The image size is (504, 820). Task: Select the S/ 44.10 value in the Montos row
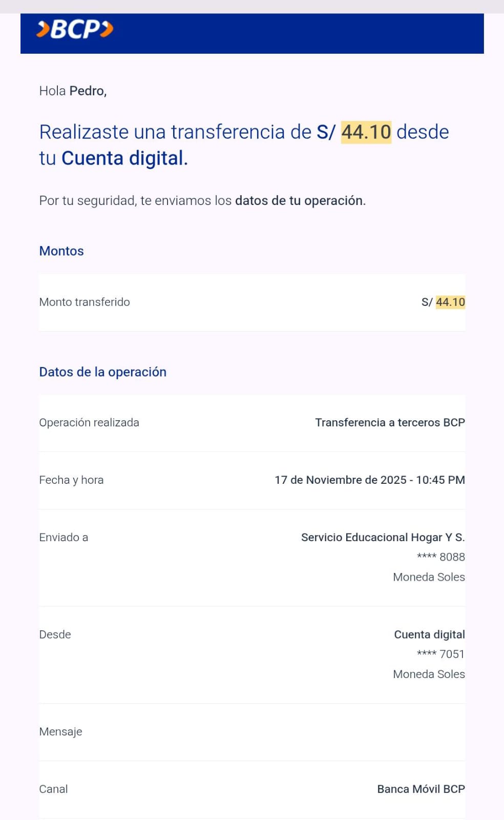click(x=443, y=302)
